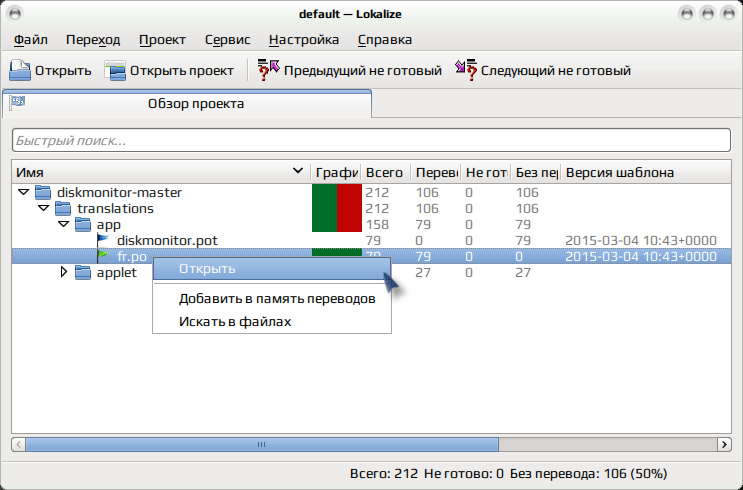This screenshot has width=743, height=490.
Task: Click the График column header
Action: [x=336, y=172]
